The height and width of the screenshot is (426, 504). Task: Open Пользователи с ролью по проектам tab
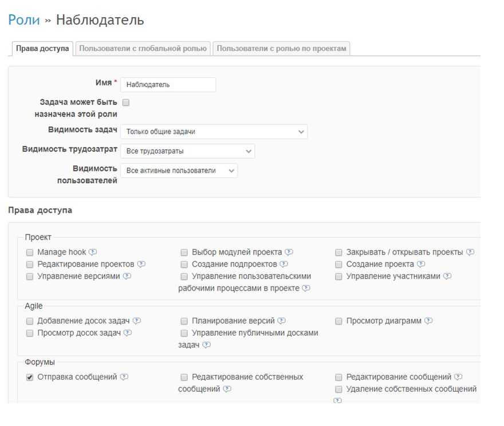click(281, 49)
